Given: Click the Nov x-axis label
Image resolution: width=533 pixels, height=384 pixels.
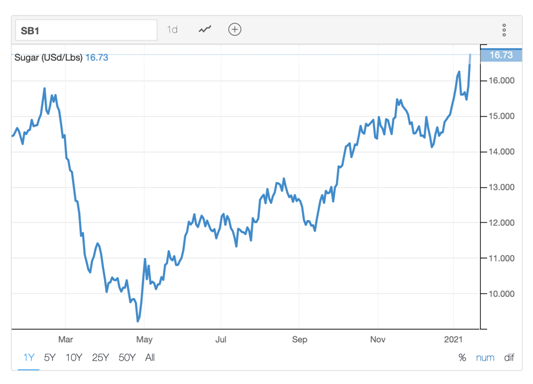Looking at the screenshot, I should [x=378, y=339].
